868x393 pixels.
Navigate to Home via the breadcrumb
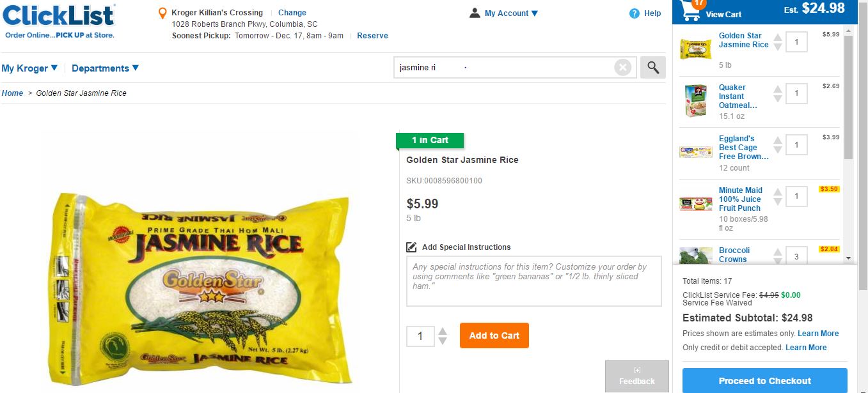[x=12, y=93]
